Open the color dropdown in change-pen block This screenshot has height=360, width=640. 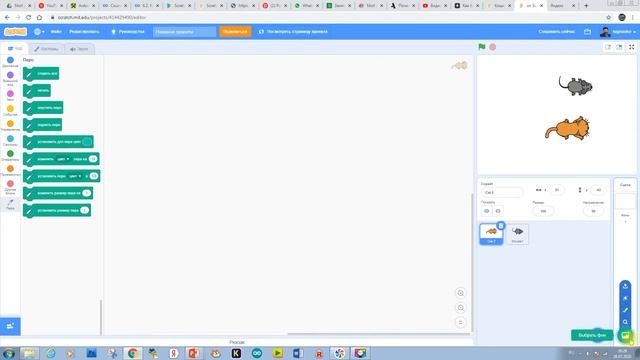pos(63,159)
